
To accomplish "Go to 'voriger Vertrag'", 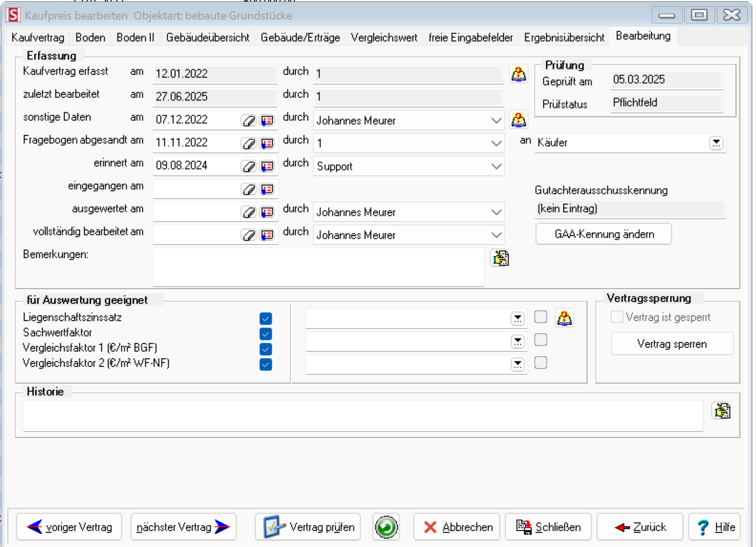I will tap(69, 527).
